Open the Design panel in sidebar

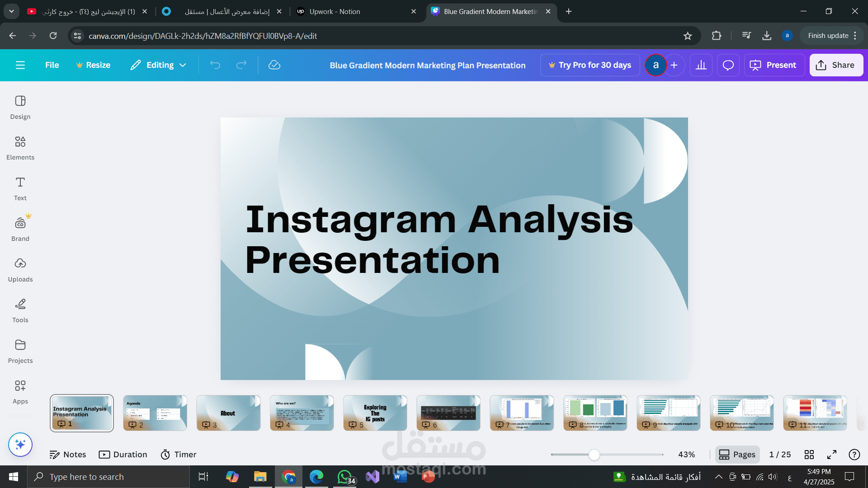click(20, 108)
